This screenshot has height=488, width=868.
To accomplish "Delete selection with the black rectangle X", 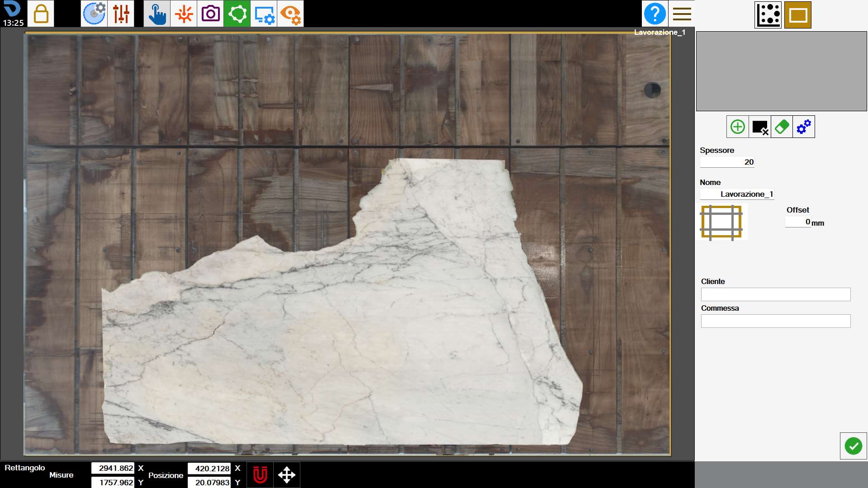I will (x=760, y=127).
